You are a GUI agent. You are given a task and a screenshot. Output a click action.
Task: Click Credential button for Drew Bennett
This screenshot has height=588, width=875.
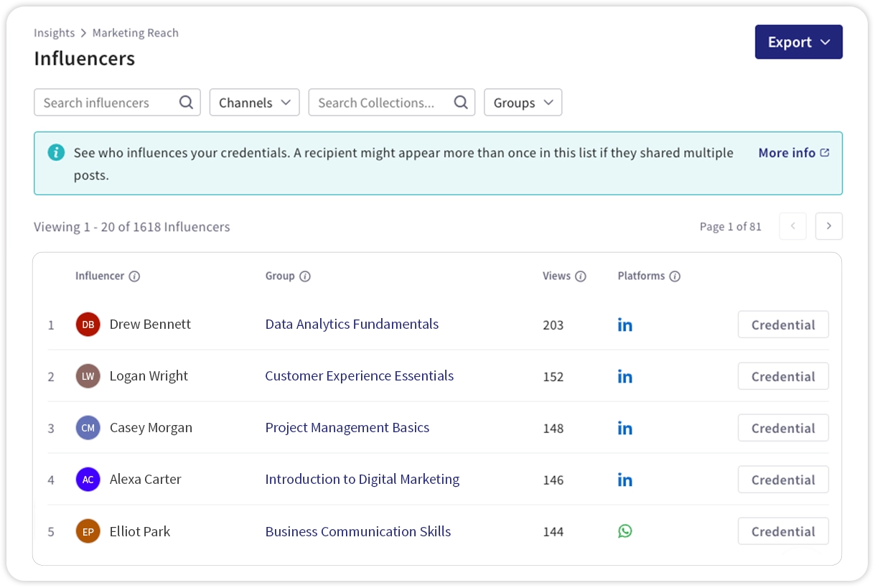tap(783, 325)
